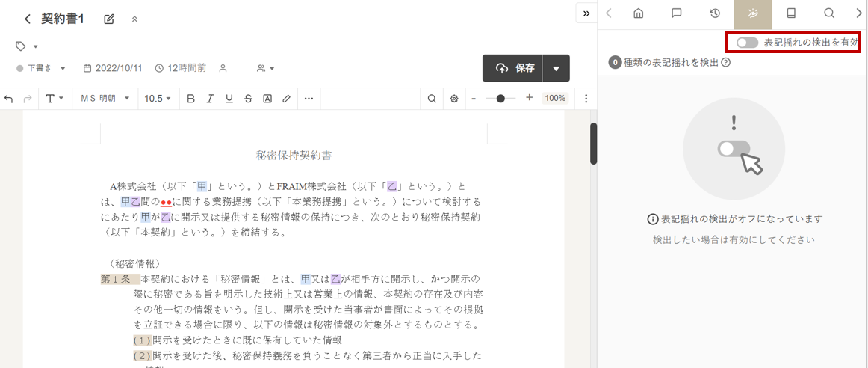Image resolution: width=868 pixels, height=368 pixels.
Task: Apply strikethrough formatting
Action: tap(248, 99)
